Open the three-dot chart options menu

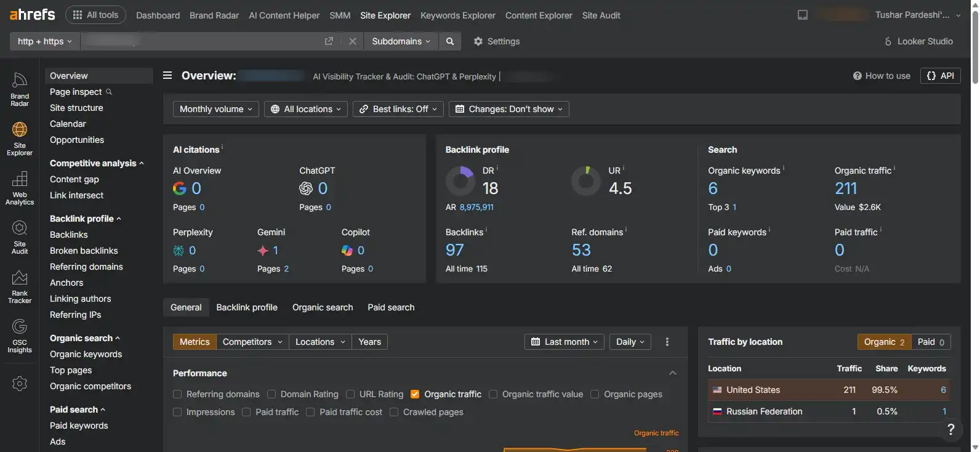667,342
